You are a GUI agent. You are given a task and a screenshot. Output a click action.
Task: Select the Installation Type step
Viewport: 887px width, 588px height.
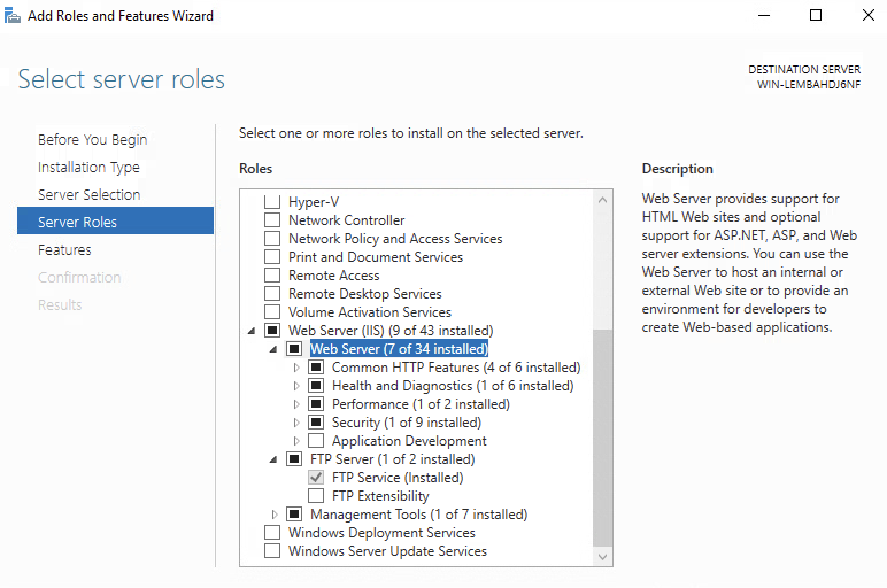point(88,167)
